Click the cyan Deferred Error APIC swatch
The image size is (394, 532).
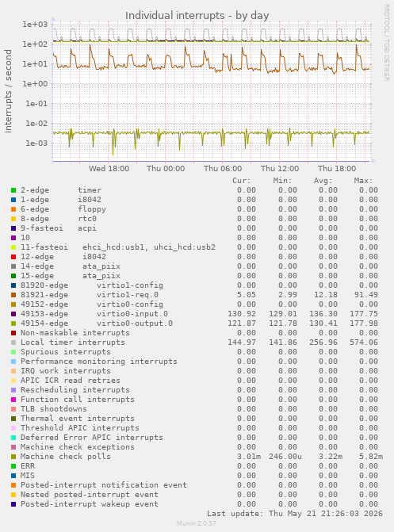coord(13,438)
